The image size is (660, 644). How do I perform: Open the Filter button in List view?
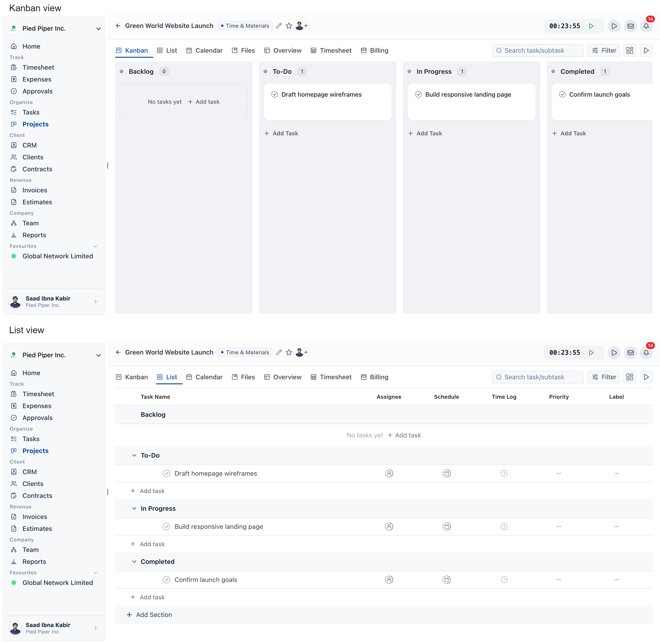603,377
